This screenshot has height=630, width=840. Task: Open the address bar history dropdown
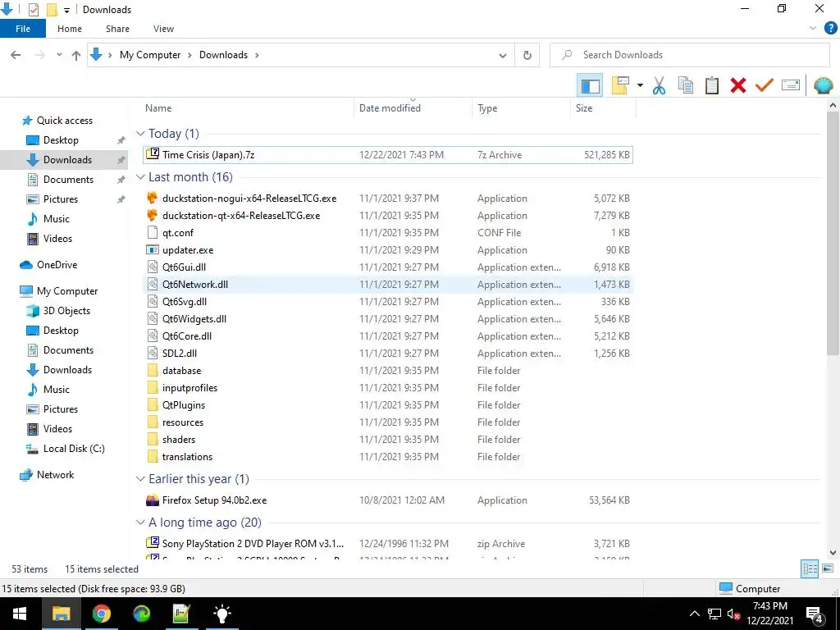tap(503, 55)
